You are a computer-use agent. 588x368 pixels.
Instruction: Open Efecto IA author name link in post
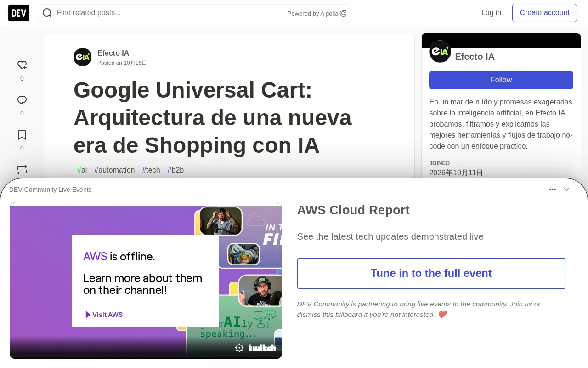113,53
